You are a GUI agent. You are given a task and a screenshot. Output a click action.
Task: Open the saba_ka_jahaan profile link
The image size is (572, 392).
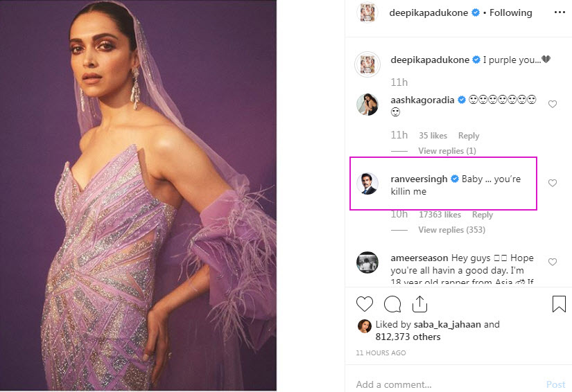(449, 324)
